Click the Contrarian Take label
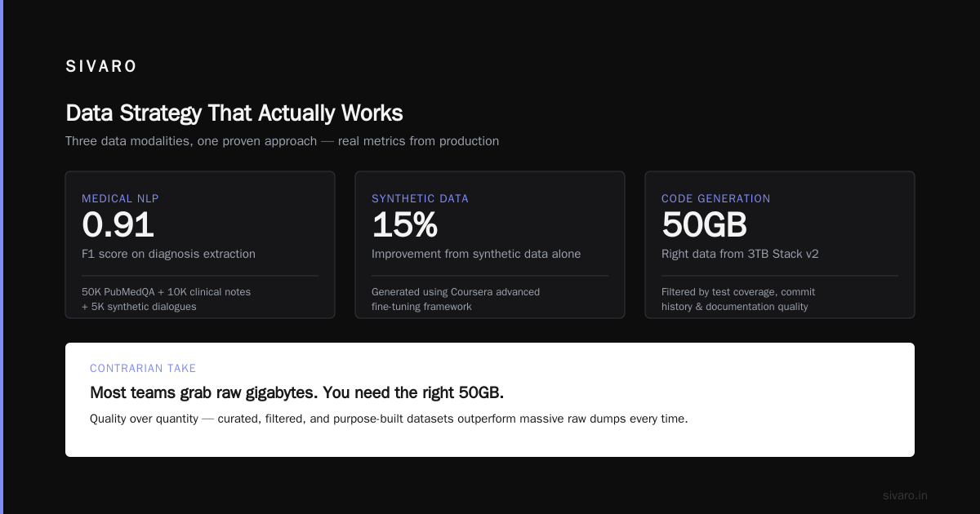 143,369
